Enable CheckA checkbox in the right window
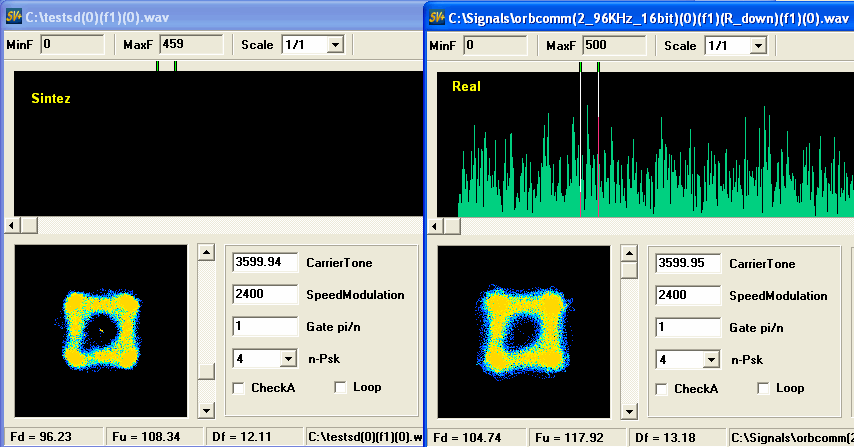 pyautogui.click(x=662, y=388)
